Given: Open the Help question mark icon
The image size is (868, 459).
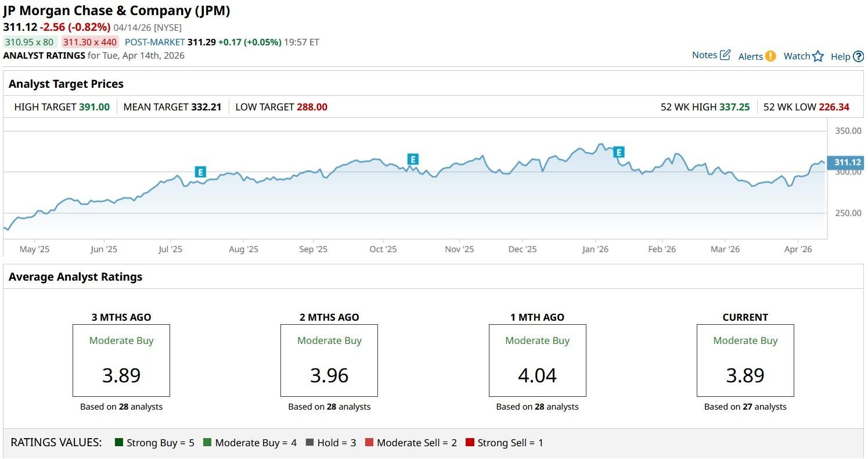Looking at the screenshot, I should (858, 56).
